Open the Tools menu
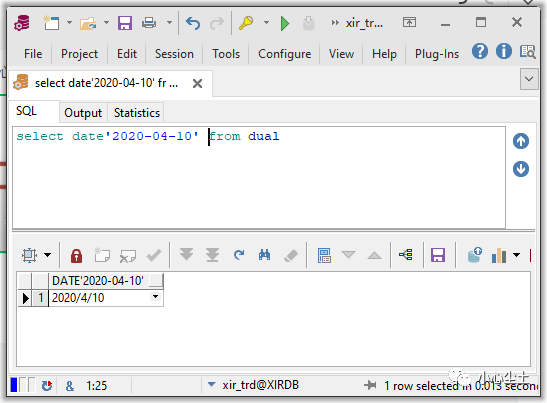547x403 pixels. point(226,54)
